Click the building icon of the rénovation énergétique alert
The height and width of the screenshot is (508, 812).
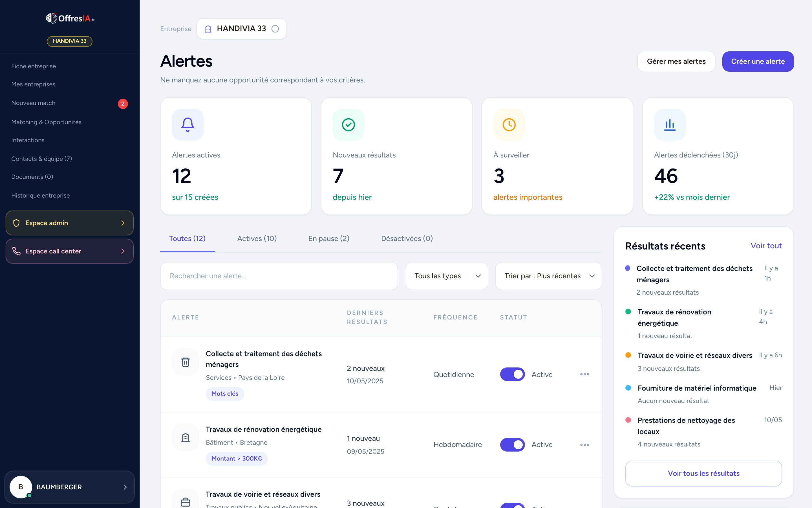pos(186,437)
